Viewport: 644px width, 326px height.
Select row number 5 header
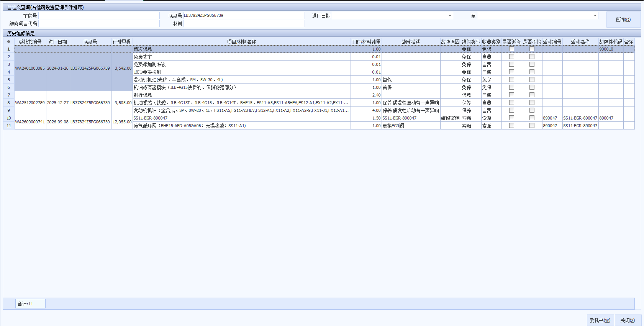[x=8, y=80]
